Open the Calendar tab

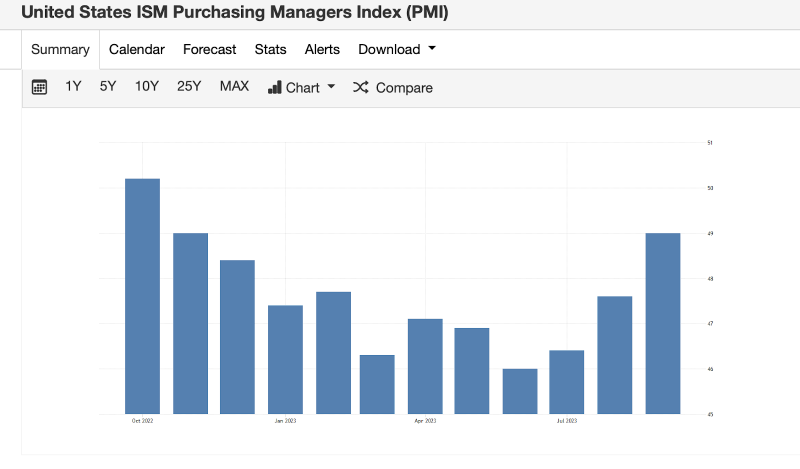tap(137, 49)
